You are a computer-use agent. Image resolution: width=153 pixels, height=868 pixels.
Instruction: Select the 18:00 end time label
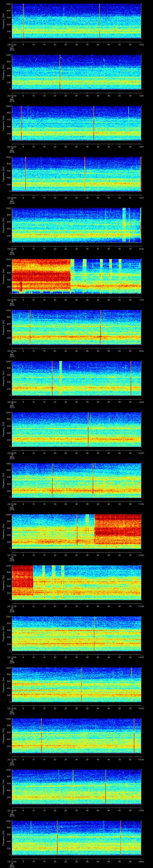[141, 861]
